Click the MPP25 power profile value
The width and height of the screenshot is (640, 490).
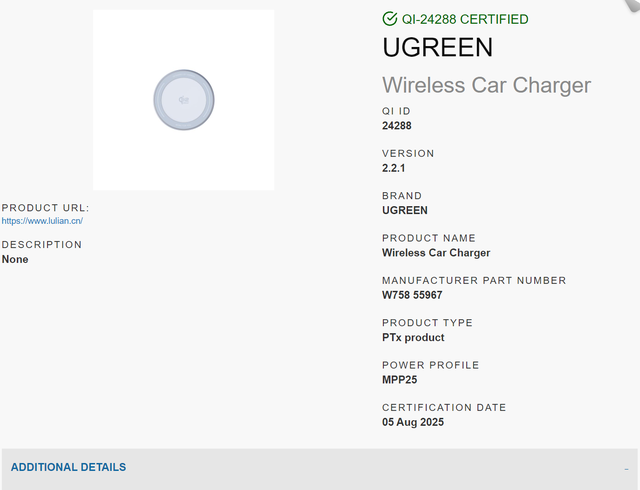pyautogui.click(x=400, y=380)
